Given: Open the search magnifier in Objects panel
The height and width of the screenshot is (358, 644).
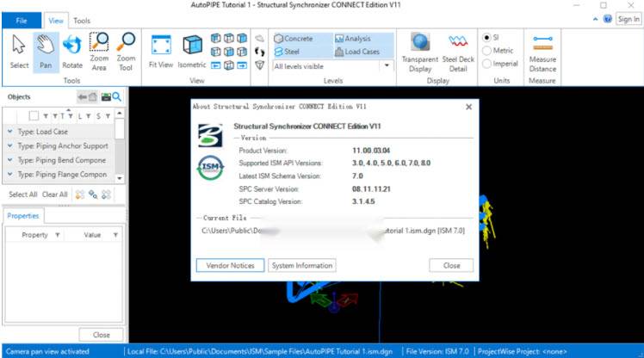Looking at the screenshot, I should 116,97.
